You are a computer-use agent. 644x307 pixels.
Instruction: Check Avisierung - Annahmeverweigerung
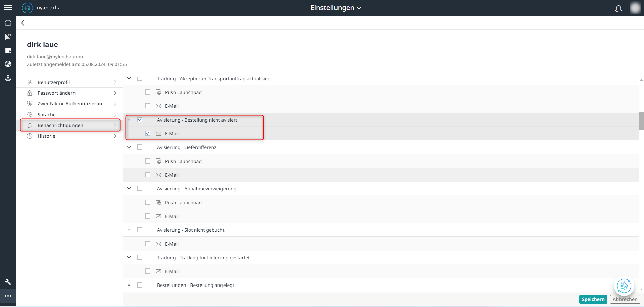pos(140,188)
